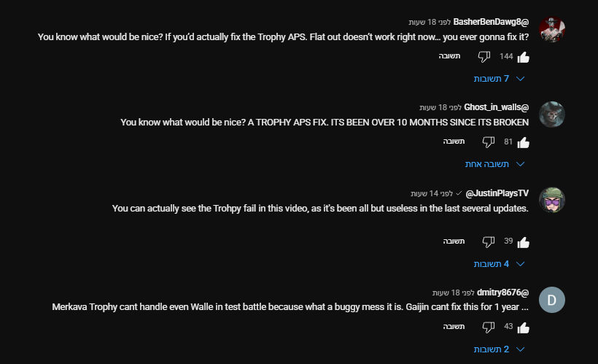Screen dimensions: 598x364
Task: Like dmitry8676's comment
Action: click(x=523, y=327)
